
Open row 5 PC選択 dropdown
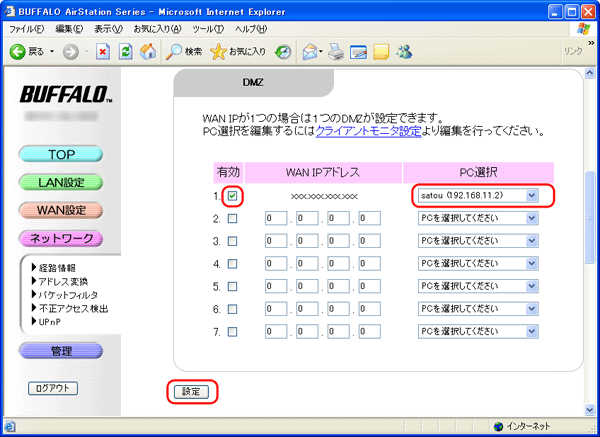click(x=478, y=286)
